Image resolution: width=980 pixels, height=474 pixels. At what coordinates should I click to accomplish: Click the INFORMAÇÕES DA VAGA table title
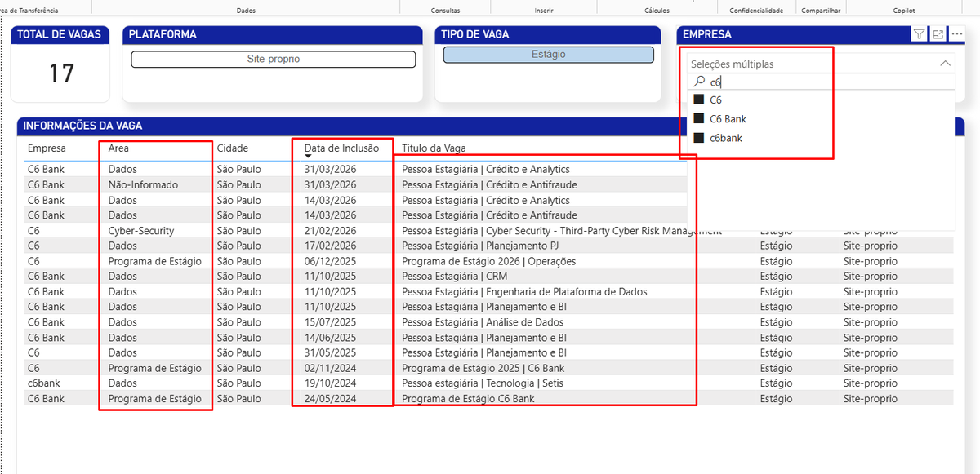82,126
